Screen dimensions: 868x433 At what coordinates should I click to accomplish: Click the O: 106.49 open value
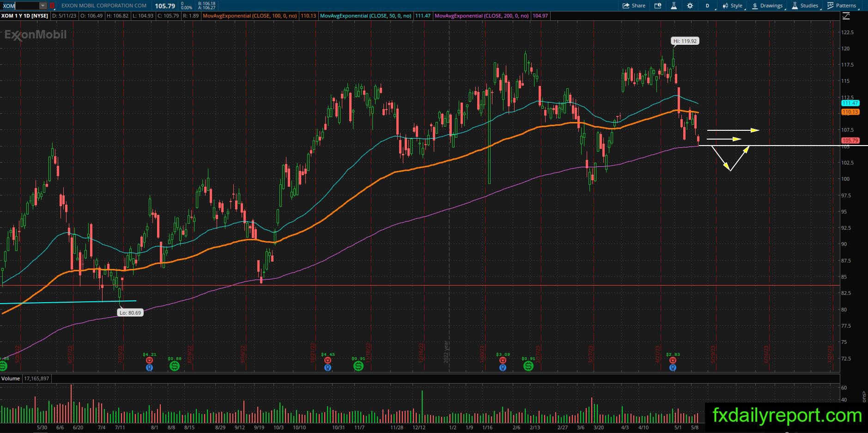point(91,16)
